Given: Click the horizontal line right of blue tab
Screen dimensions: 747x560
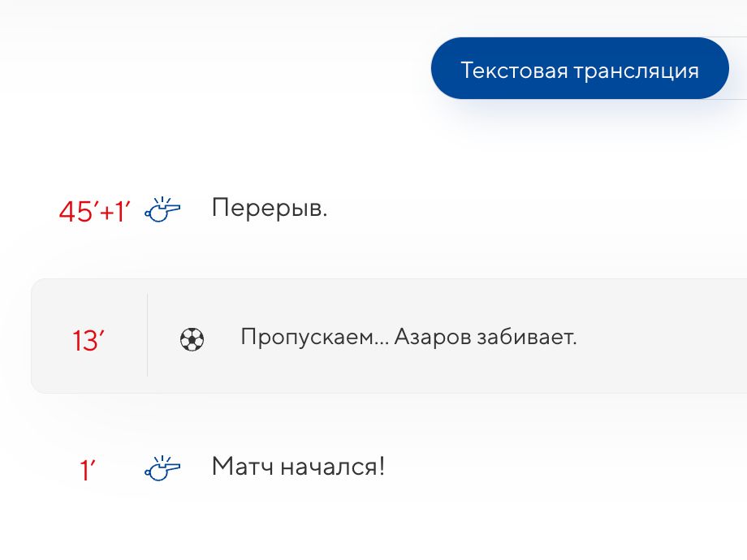Looking at the screenshot, I should pos(738,99).
